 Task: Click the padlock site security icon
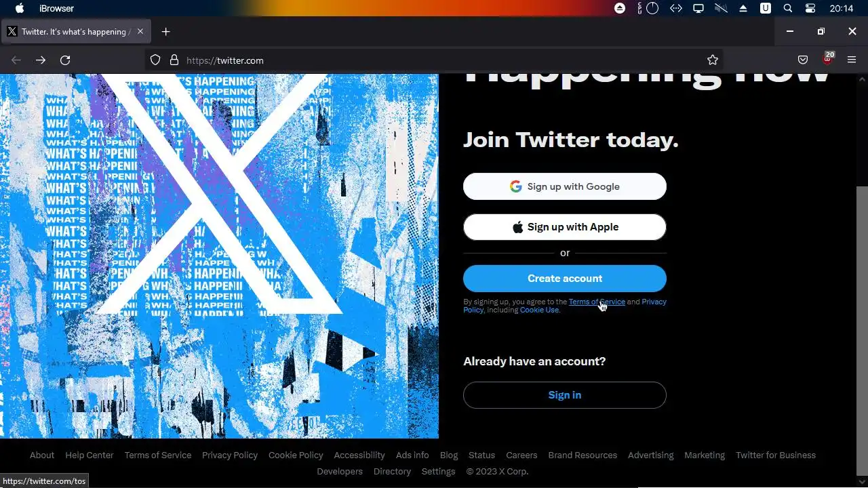(174, 60)
